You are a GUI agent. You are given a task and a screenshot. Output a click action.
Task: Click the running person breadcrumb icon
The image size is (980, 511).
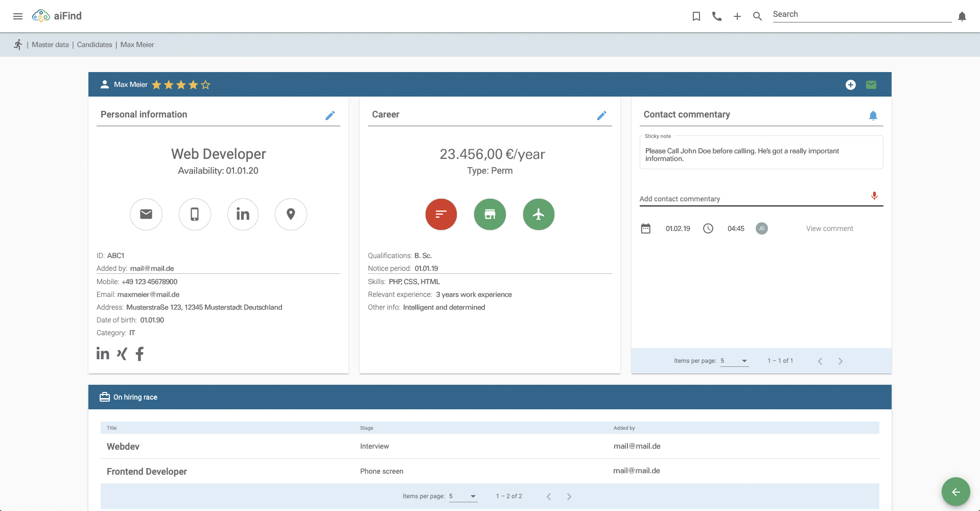pos(18,44)
